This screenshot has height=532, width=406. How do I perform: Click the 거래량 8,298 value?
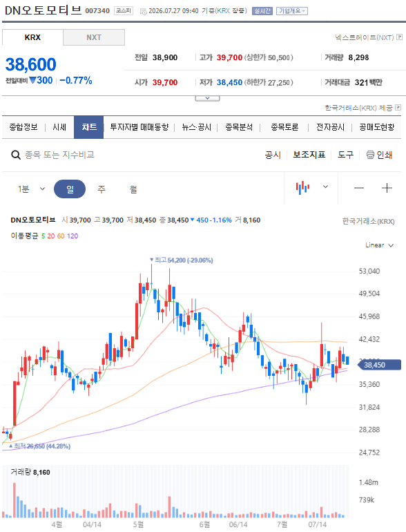point(358,57)
